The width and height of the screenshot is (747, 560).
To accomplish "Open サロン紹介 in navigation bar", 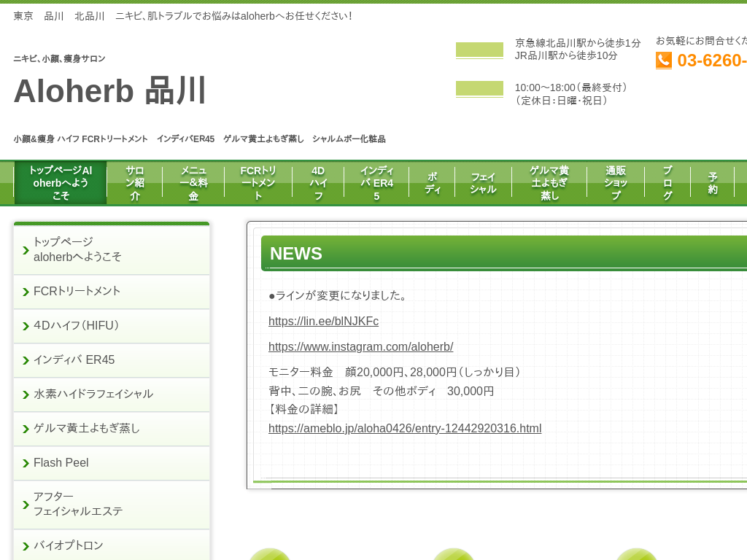I will coord(135,183).
